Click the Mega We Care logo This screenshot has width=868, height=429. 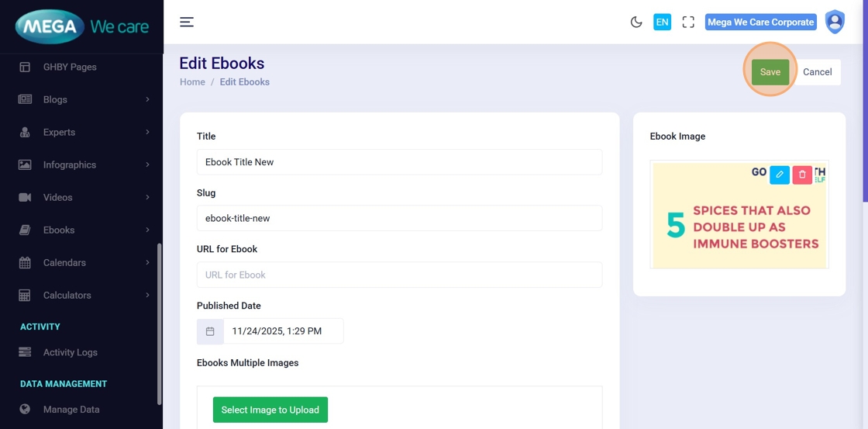coord(81,26)
